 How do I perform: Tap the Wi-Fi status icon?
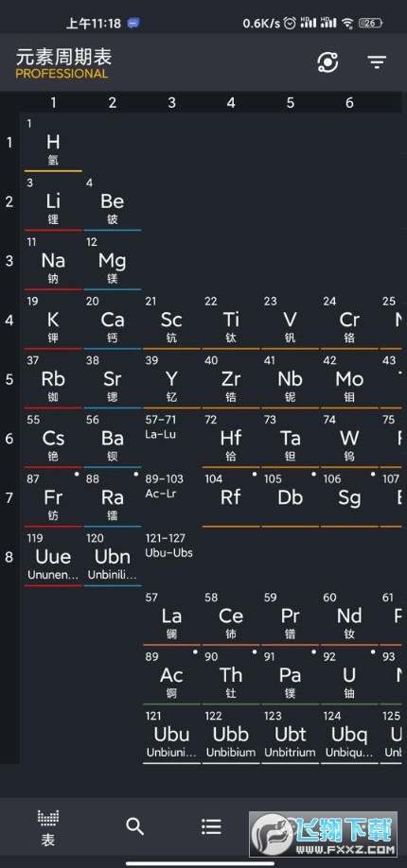[347, 24]
